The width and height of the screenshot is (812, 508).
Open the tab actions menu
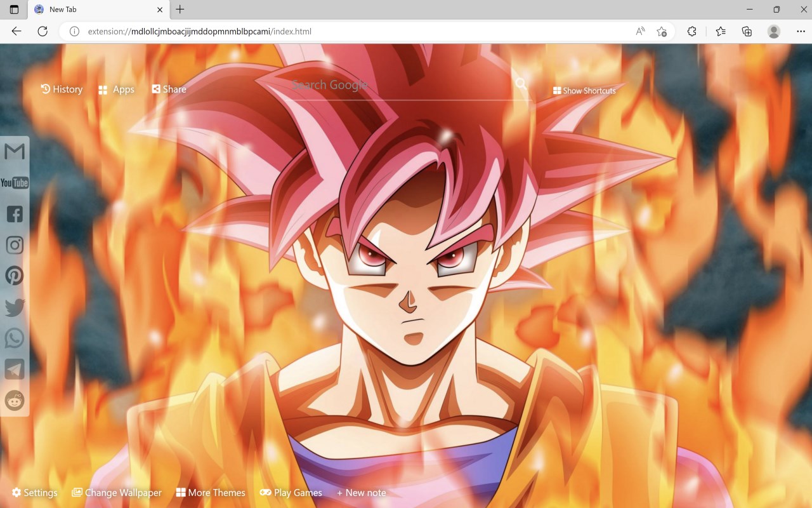tap(14, 10)
